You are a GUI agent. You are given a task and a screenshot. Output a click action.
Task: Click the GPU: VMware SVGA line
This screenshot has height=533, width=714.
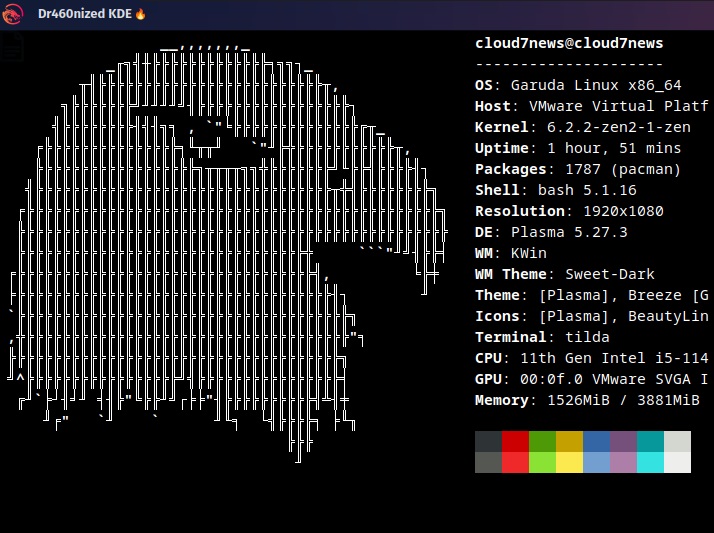click(592, 379)
